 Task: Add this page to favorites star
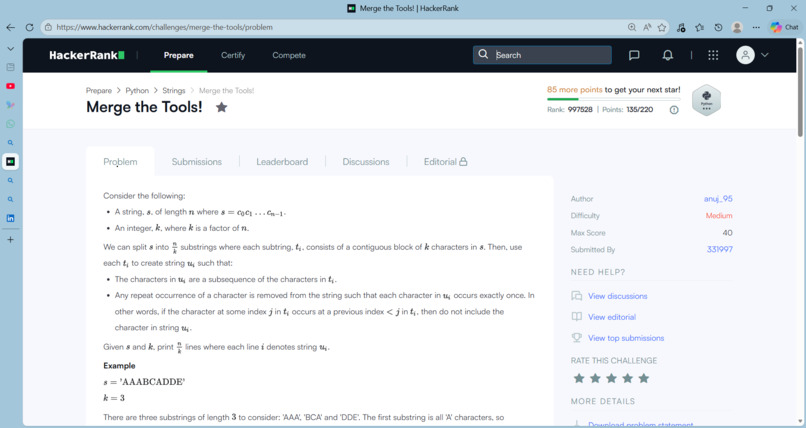[x=662, y=27]
